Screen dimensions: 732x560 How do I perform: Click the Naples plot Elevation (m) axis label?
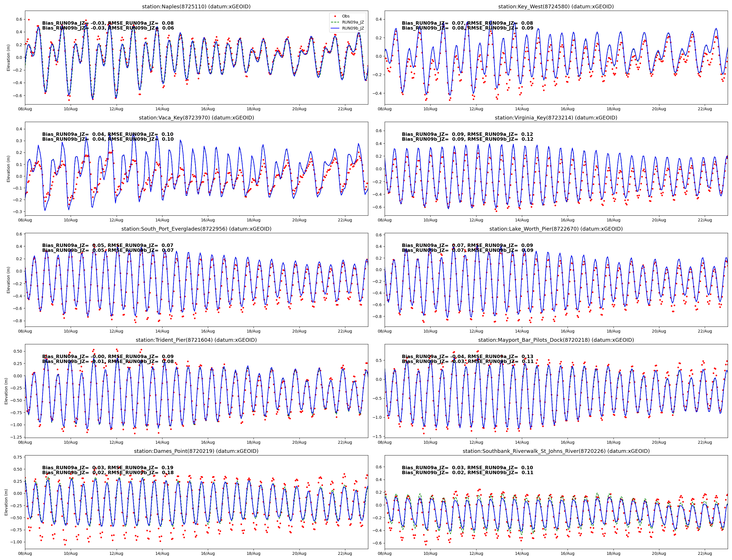click(8, 58)
